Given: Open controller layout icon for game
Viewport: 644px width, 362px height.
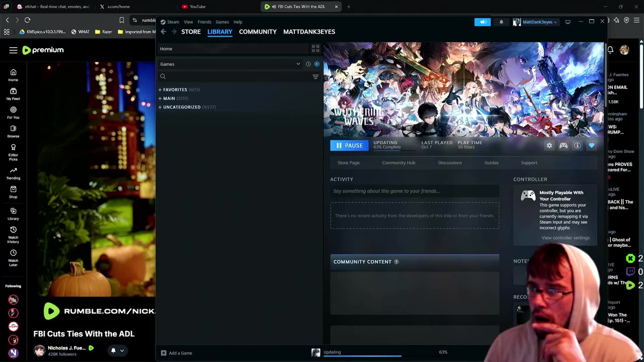Looking at the screenshot, I should click(x=563, y=145).
